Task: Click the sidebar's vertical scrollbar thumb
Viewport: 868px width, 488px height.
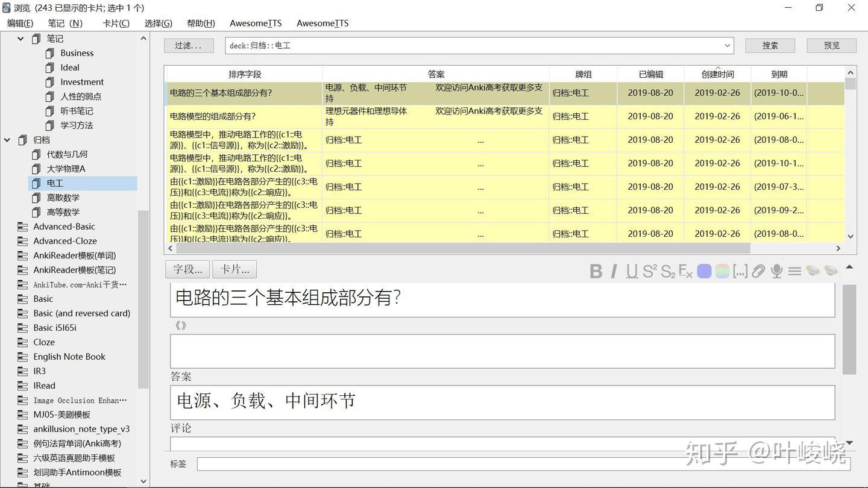Action: [x=143, y=299]
